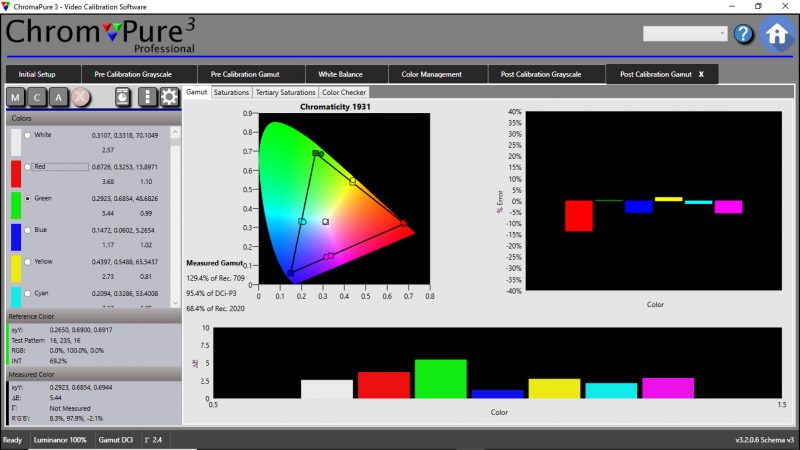Close the Post Calibration Gamut tab
The width and height of the screenshot is (800, 450).
point(700,74)
